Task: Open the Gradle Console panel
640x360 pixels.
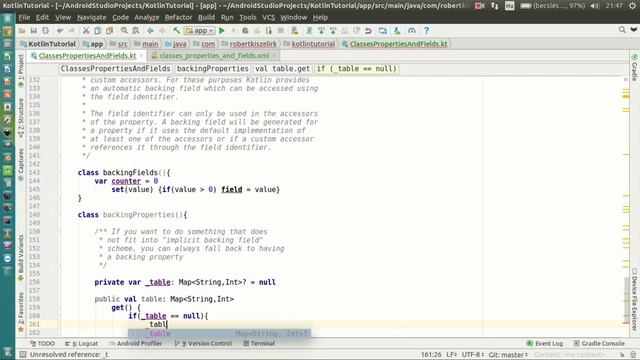Action: pos(599,344)
